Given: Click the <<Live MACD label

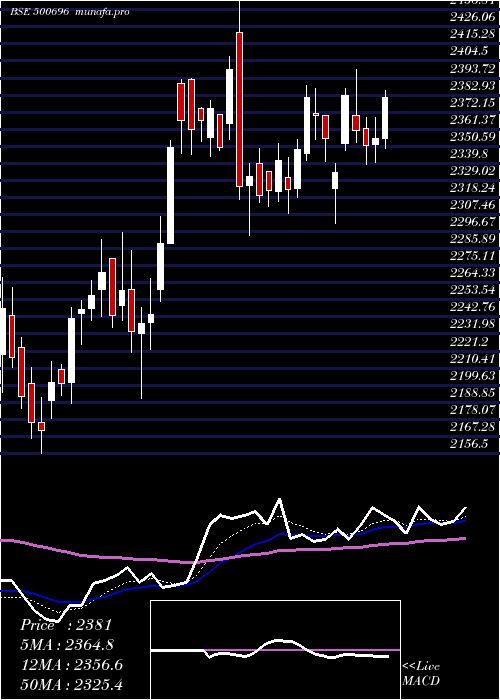Looking at the screenshot, I should (x=421, y=674).
